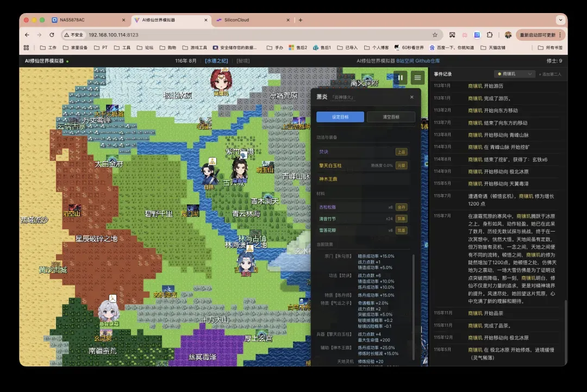Open the 游戏工具 bookmark folder
Image resolution: width=587 pixels, height=392 pixels.
pyautogui.click(x=195, y=48)
